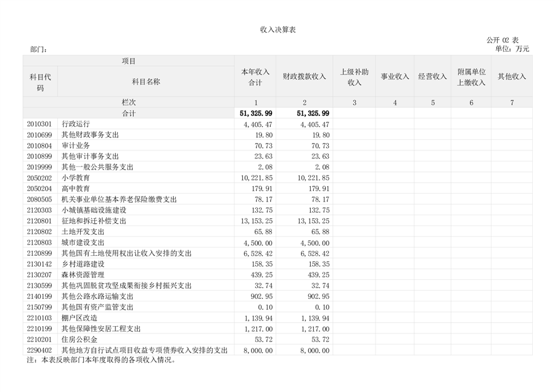Click the 合计 total row label

pos(128,113)
